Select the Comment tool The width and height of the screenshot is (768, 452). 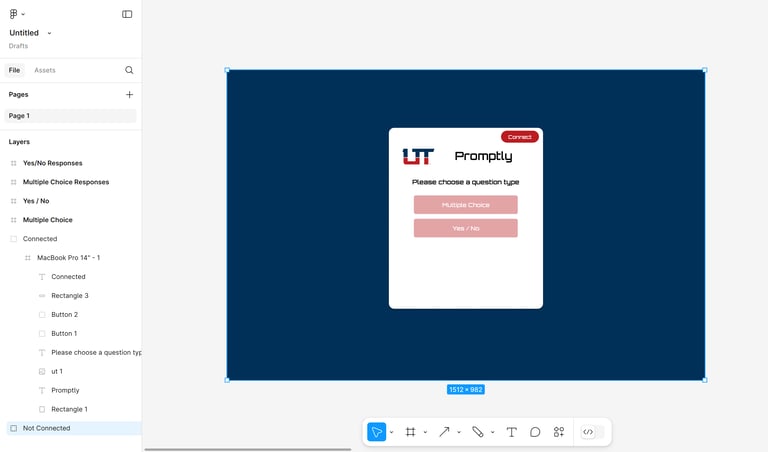pyautogui.click(x=535, y=432)
